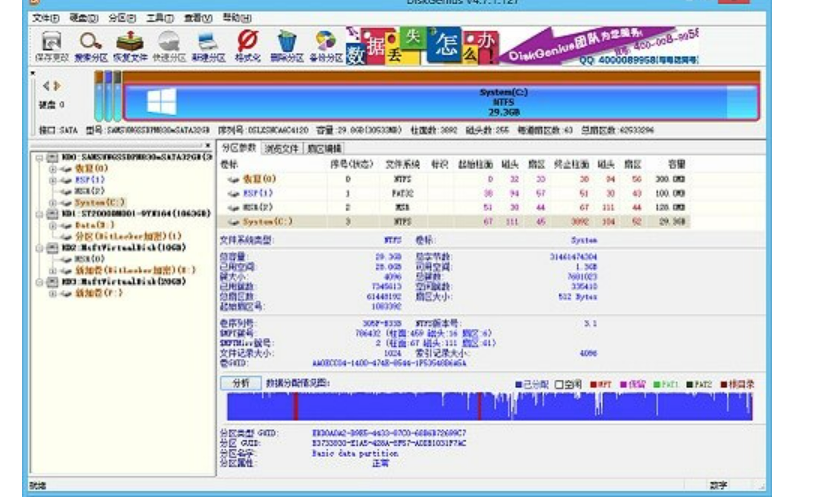Click the 快速分区 (Quick Partition) icon

169,45
